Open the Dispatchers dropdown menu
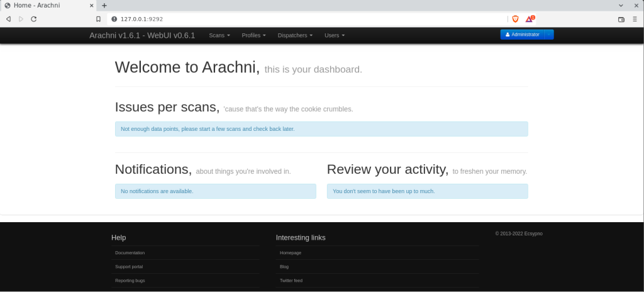 click(x=296, y=35)
